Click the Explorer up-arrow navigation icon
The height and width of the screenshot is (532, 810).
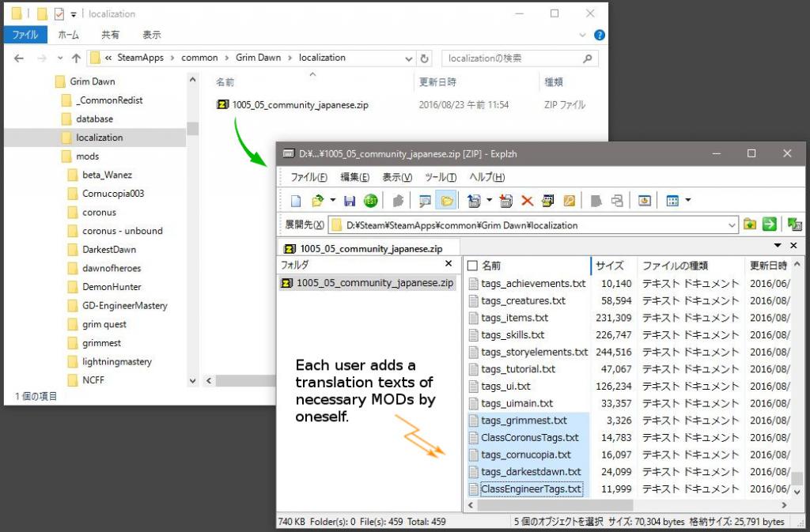[76, 58]
